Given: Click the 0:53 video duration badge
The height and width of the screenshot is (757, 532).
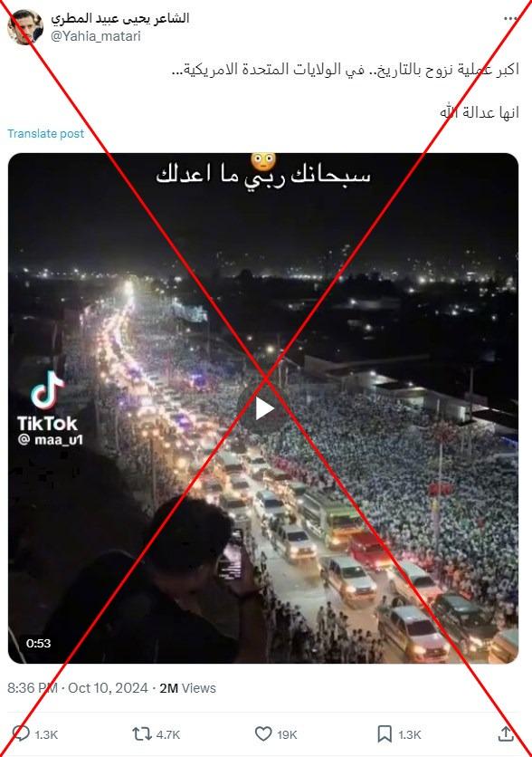Looking at the screenshot, I should [38, 643].
